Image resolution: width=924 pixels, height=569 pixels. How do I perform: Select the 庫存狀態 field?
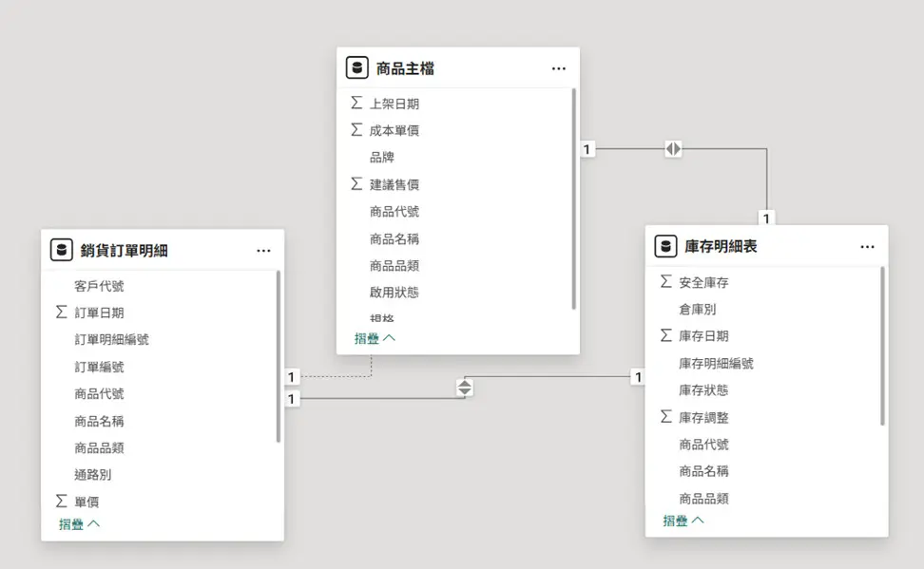point(703,389)
